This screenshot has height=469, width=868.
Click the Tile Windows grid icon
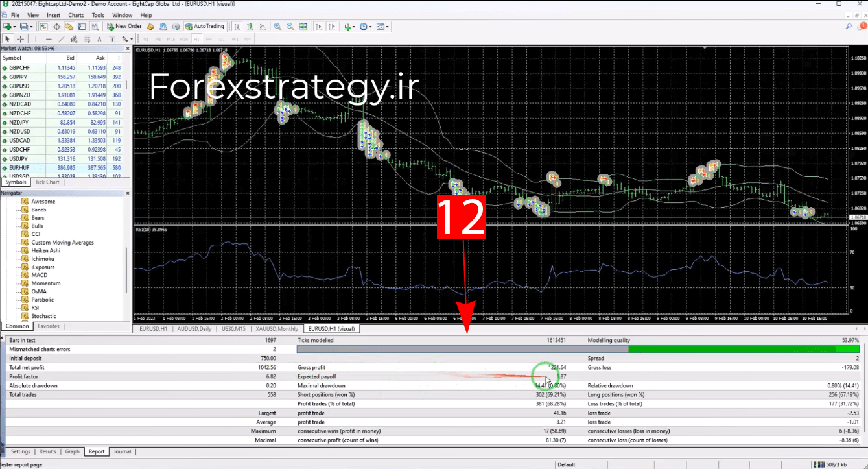pos(303,27)
